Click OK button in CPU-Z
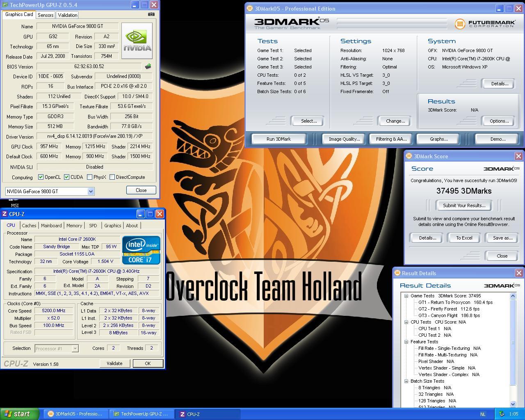Screen dimensions: 525x420 148,363
